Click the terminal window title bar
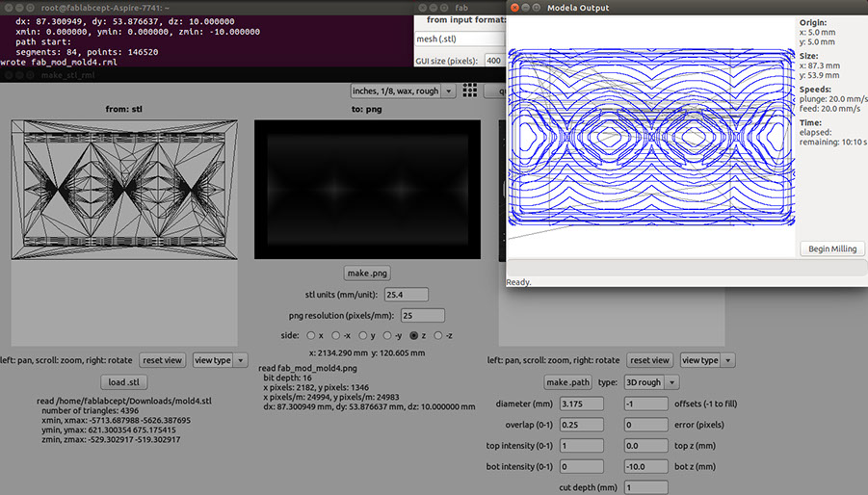This screenshot has height=495, width=868. pyautogui.click(x=207, y=8)
